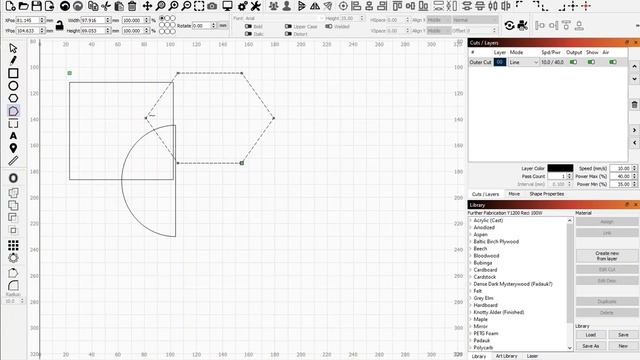Toggle the aspect ratio lock icon

(60, 26)
